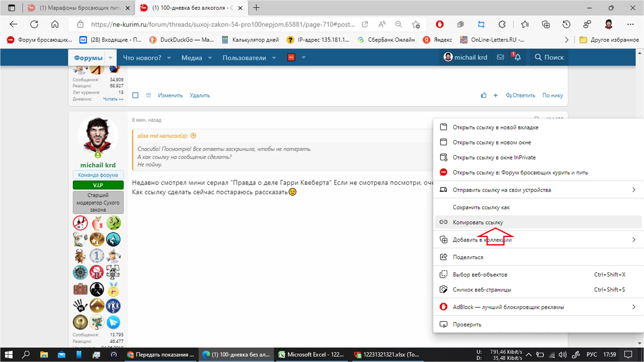Click the Удалить link under post
The width and height of the screenshot is (644, 362).
pyautogui.click(x=200, y=95)
